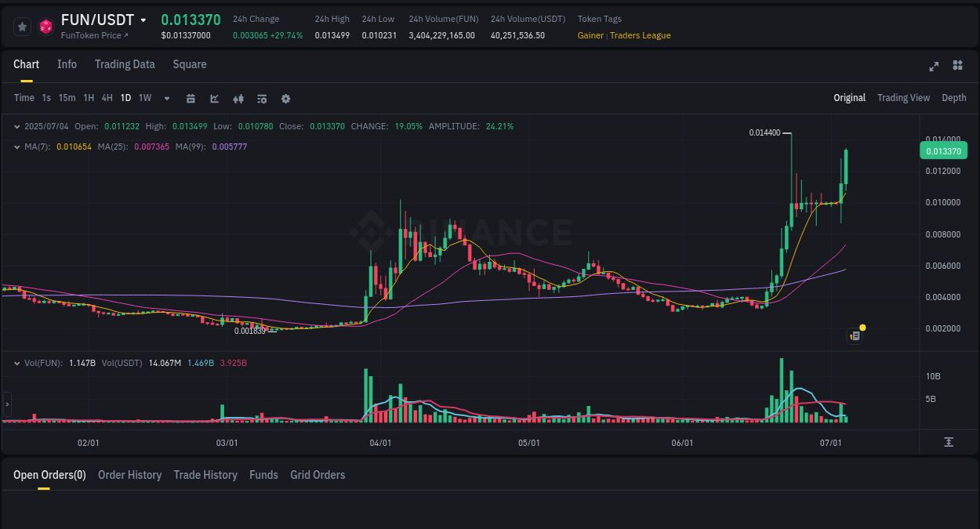Open the technical indicators list icon
The height and width of the screenshot is (529, 980).
262,98
